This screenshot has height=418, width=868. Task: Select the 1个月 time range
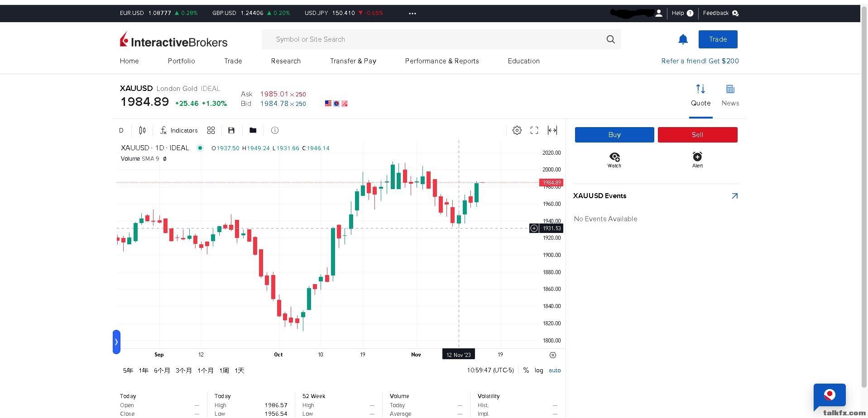click(x=206, y=370)
